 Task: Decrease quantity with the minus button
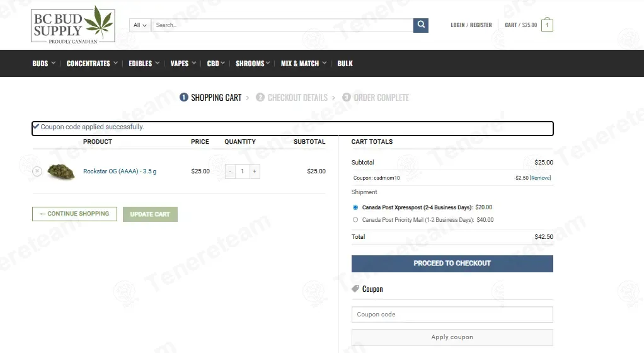tap(230, 171)
